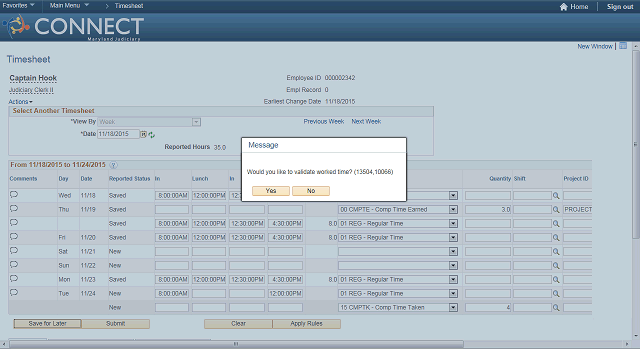Click Quantity field showing 3.0
This screenshot has width=640, height=360.
point(488,209)
